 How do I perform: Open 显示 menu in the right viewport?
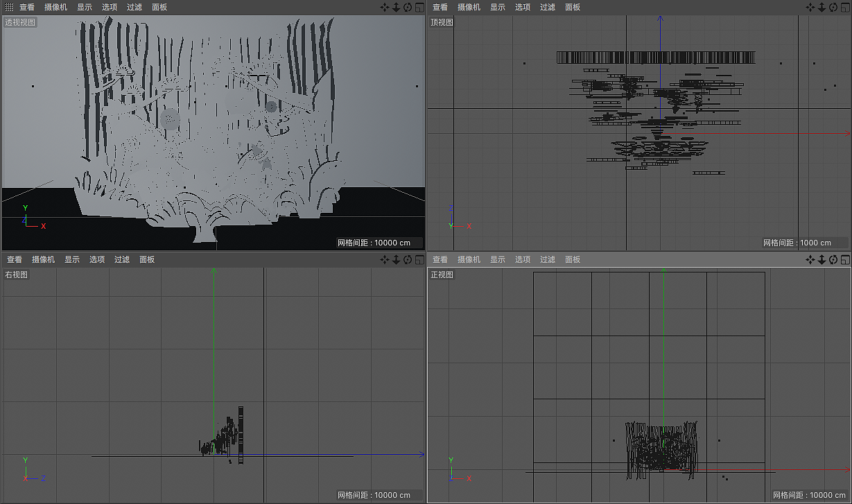click(72, 260)
